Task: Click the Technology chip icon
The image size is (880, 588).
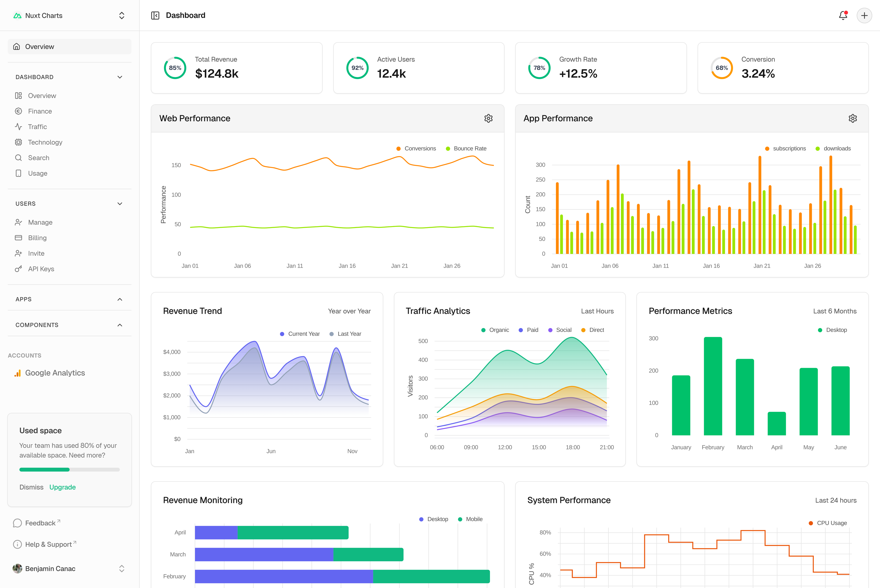Action: (x=18, y=142)
